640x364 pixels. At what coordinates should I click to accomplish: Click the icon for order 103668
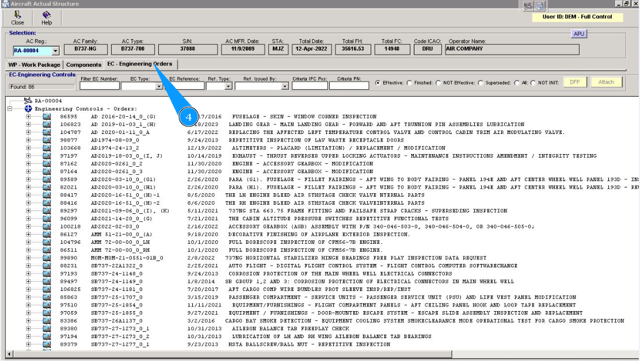click(47, 148)
